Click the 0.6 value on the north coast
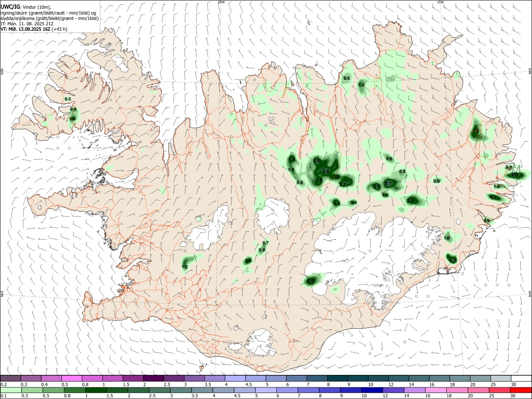 [x=347, y=79]
